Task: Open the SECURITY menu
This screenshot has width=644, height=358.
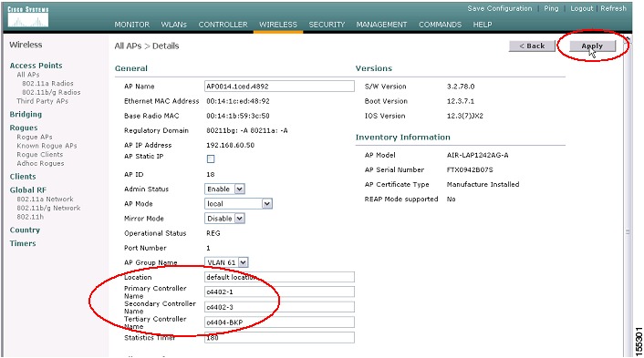Action: coord(327,25)
